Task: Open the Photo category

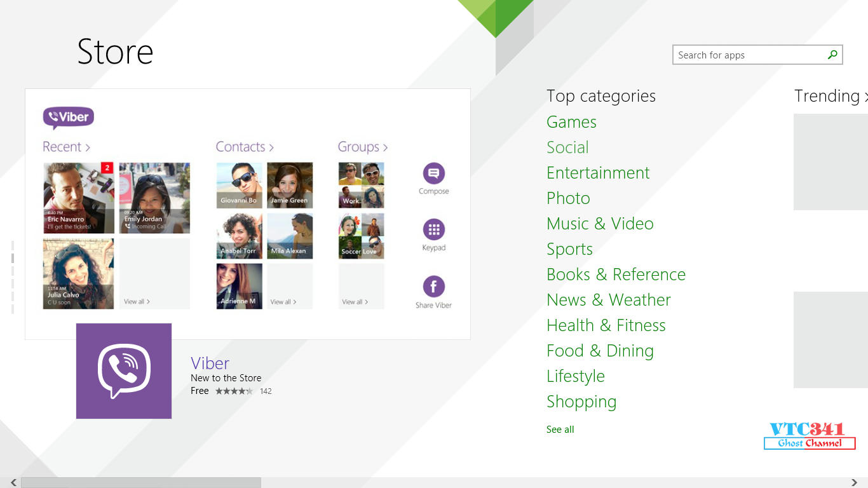Action: click(568, 198)
